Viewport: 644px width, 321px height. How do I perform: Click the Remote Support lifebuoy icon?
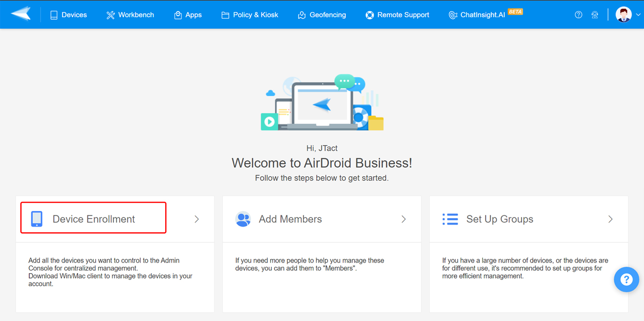point(370,15)
